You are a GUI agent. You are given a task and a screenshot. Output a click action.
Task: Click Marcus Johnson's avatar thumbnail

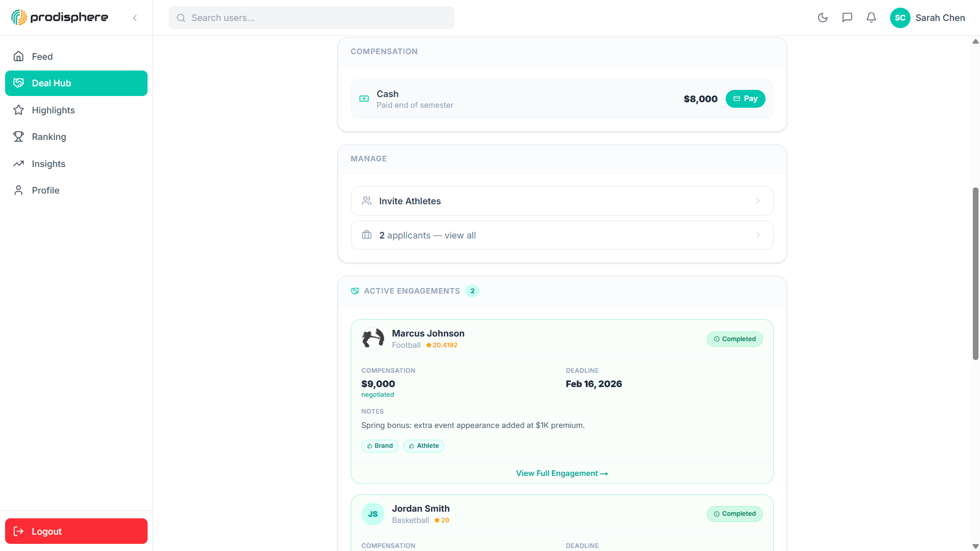(x=373, y=339)
